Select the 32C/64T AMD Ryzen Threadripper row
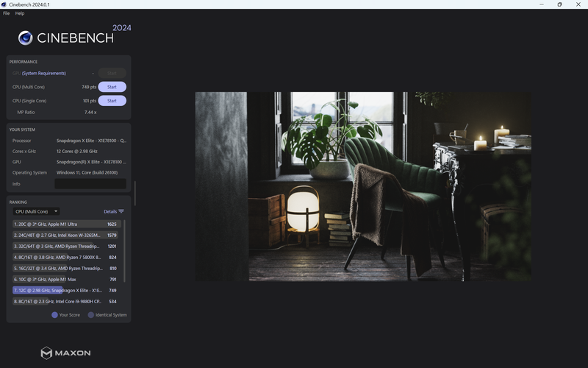 [65, 247]
